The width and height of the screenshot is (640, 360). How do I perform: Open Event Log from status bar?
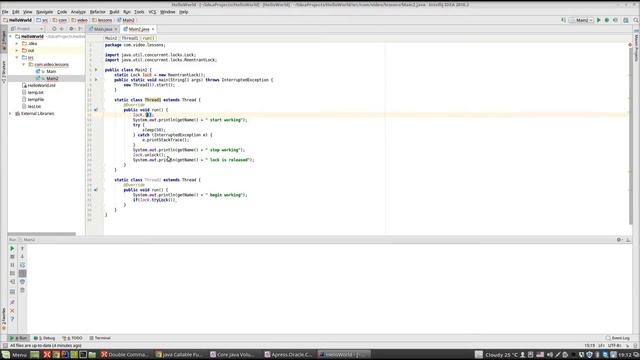tap(618, 338)
